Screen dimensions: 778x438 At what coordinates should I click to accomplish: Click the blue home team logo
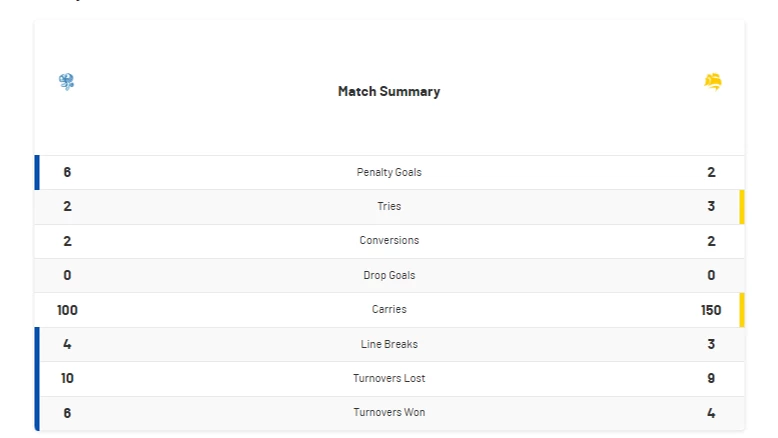point(67,82)
